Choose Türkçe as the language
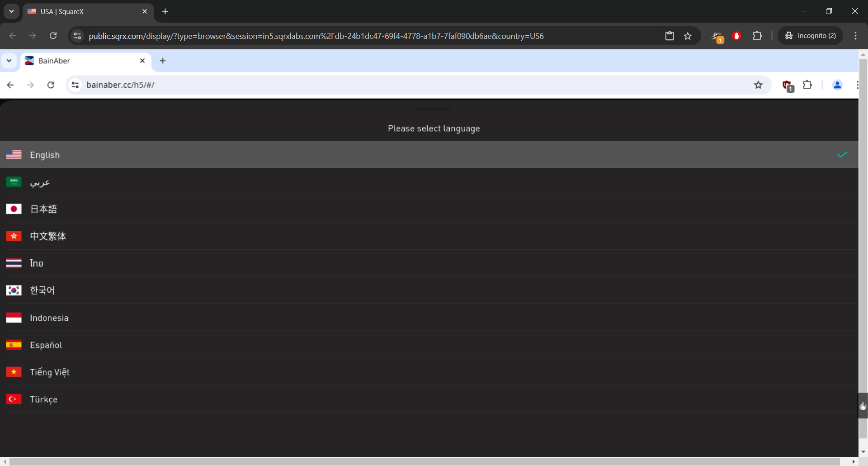The height and width of the screenshot is (466, 868). 43,399
